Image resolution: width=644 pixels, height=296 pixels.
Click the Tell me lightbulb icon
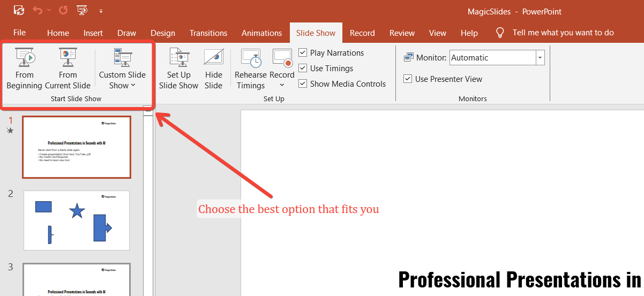coord(500,33)
